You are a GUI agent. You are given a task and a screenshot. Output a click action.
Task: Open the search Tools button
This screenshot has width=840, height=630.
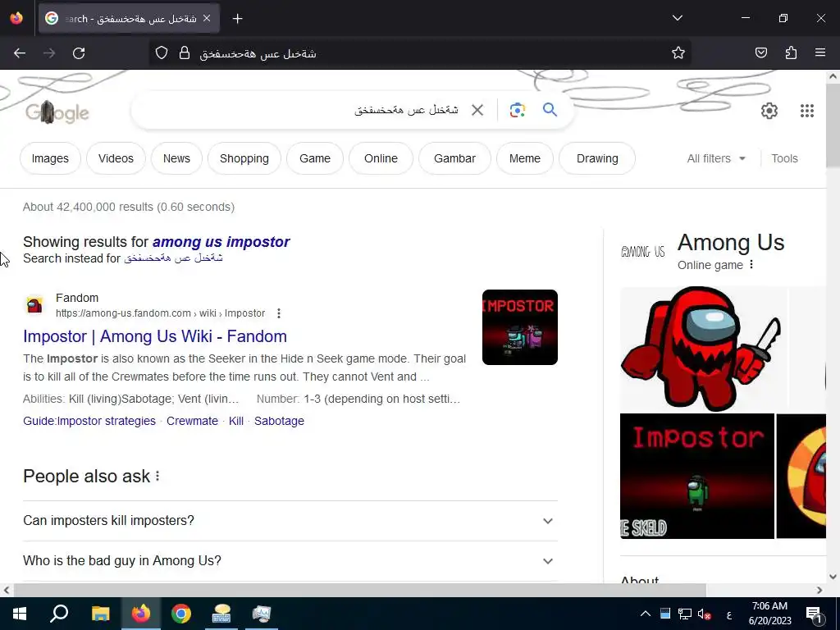pyautogui.click(x=784, y=158)
